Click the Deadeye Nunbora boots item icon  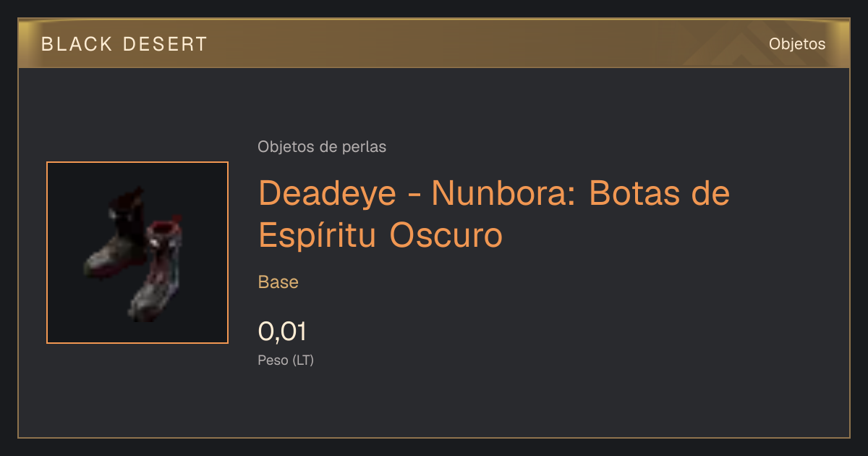click(x=137, y=253)
